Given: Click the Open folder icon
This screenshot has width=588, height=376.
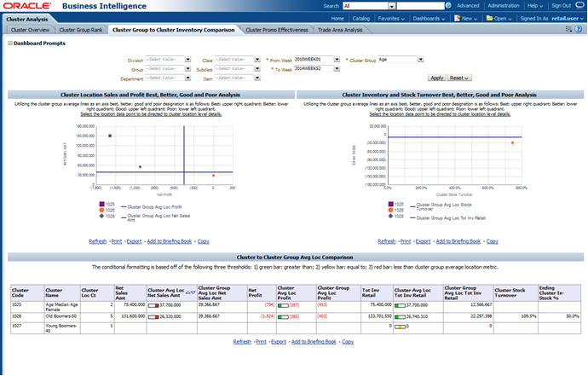Looking at the screenshot, I should pyautogui.click(x=489, y=18).
